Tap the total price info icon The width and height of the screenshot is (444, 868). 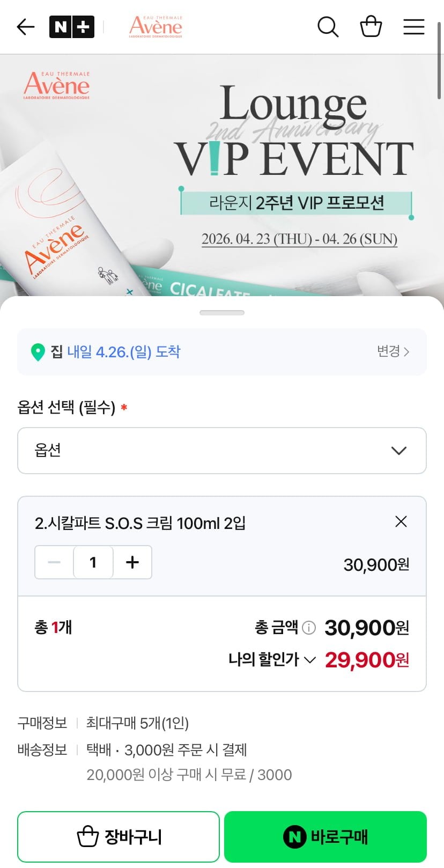[309, 628]
